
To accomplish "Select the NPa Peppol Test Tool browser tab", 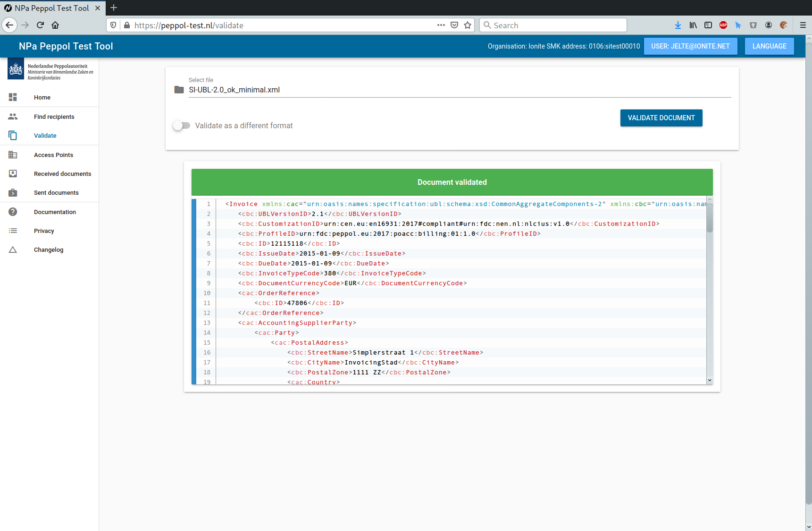I will point(52,8).
